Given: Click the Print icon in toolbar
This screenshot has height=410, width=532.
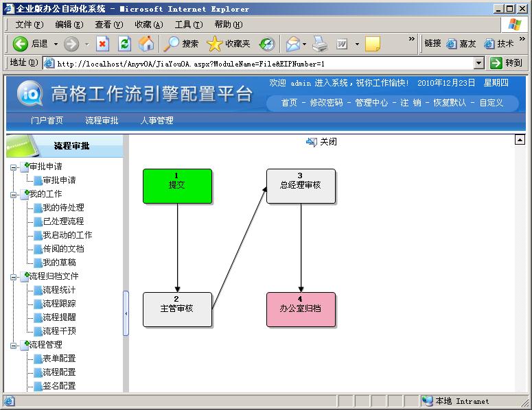Looking at the screenshot, I should (x=320, y=44).
